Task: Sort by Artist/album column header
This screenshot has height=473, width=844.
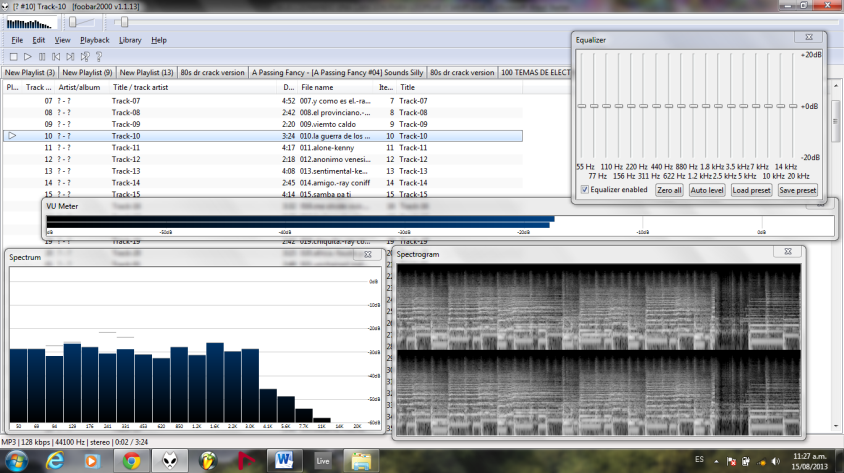Action: coord(82,87)
